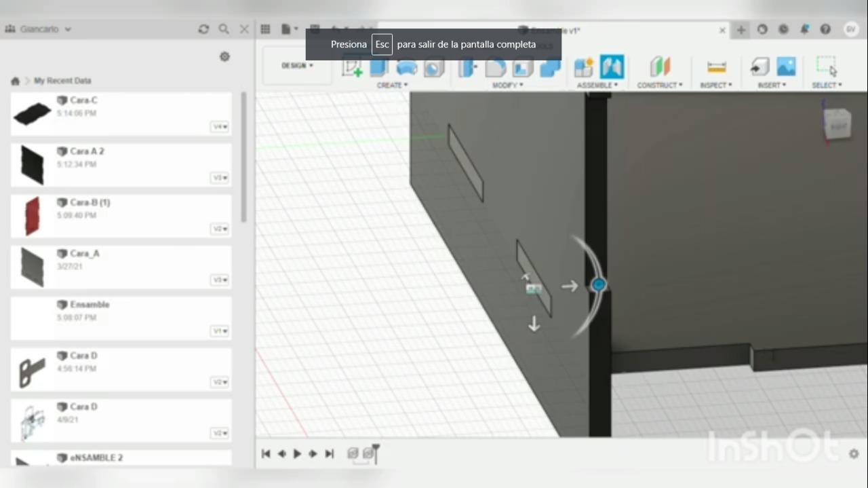Expand the ASSEMBLE menu
Viewport: 868px width, 488px height.
[597, 86]
